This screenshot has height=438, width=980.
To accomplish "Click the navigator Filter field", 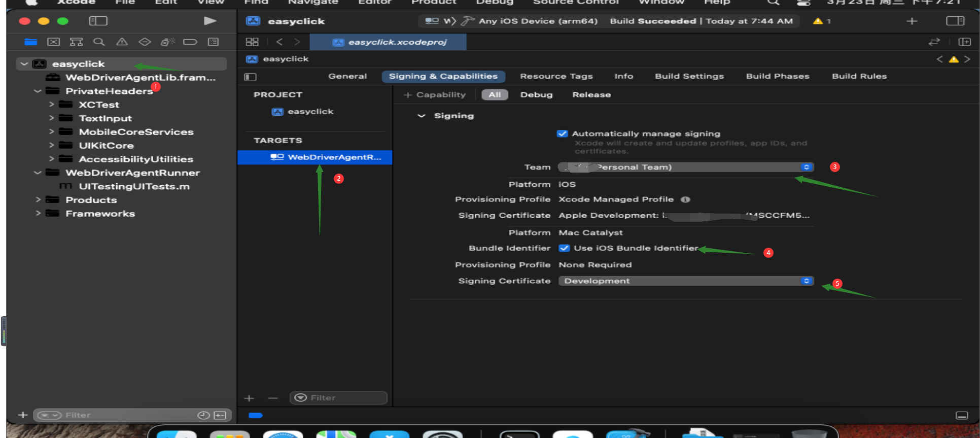I will 132,415.
